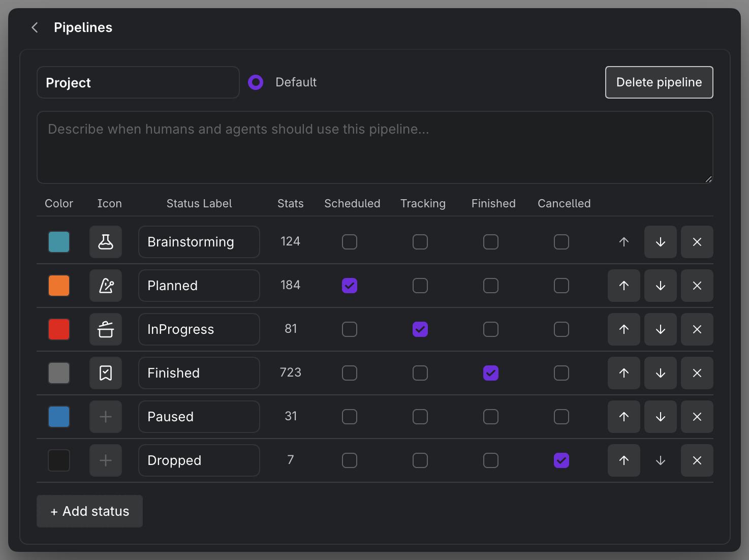Image resolution: width=749 pixels, height=560 pixels.
Task: Select the Default pipeline radio button
Action: tap(256, 82)
